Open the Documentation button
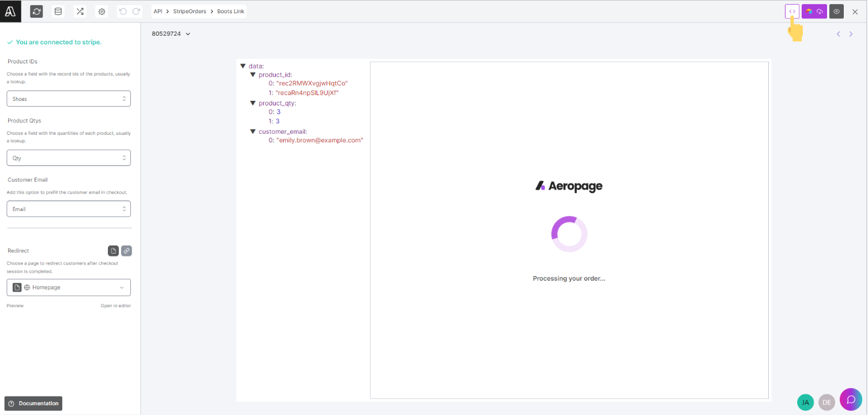Screen dimensions: 868x415 pos(33,403)
